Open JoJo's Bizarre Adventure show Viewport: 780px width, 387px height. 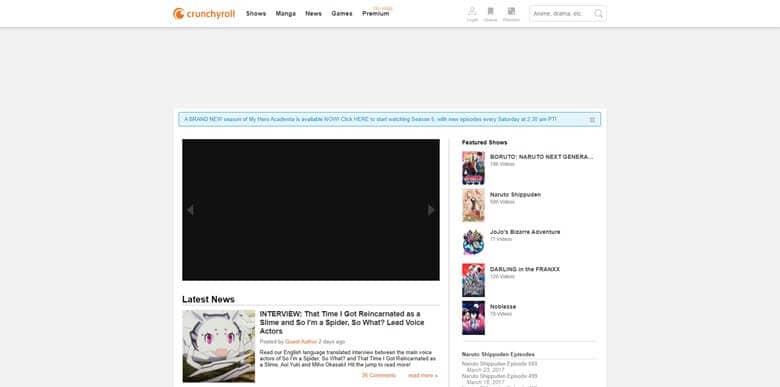525,232
